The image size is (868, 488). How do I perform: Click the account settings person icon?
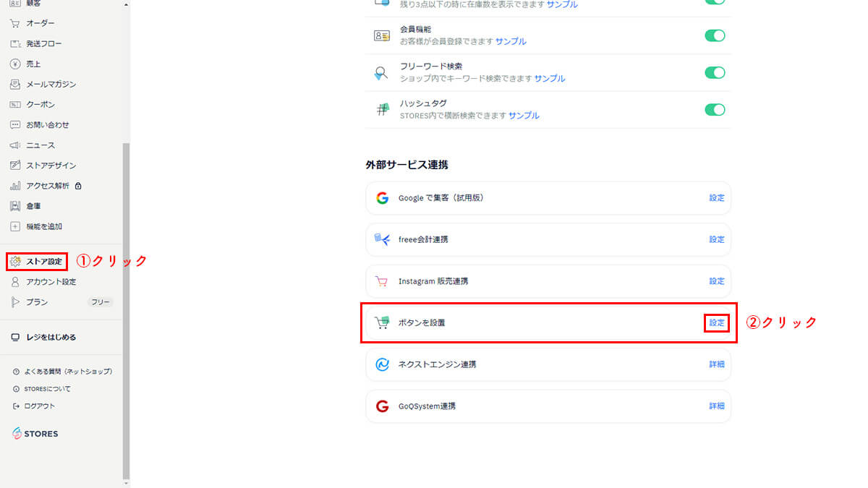(15, 282)
